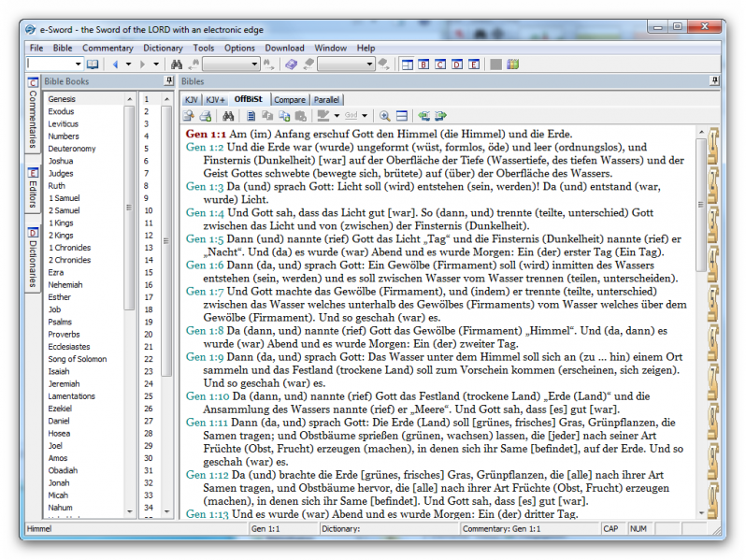Screen dimensions: 746x560
Task: Open the Bible reference dropdown in top toolbar
Action: click(78, 65)
